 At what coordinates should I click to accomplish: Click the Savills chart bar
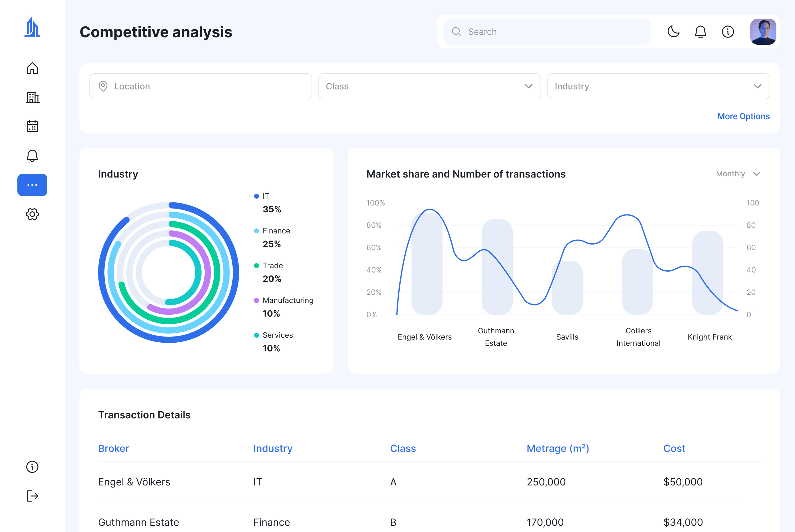(x=567, y=288)
